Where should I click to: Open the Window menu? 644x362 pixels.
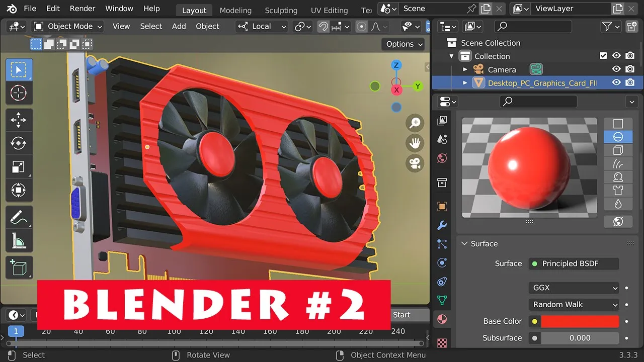119,9
